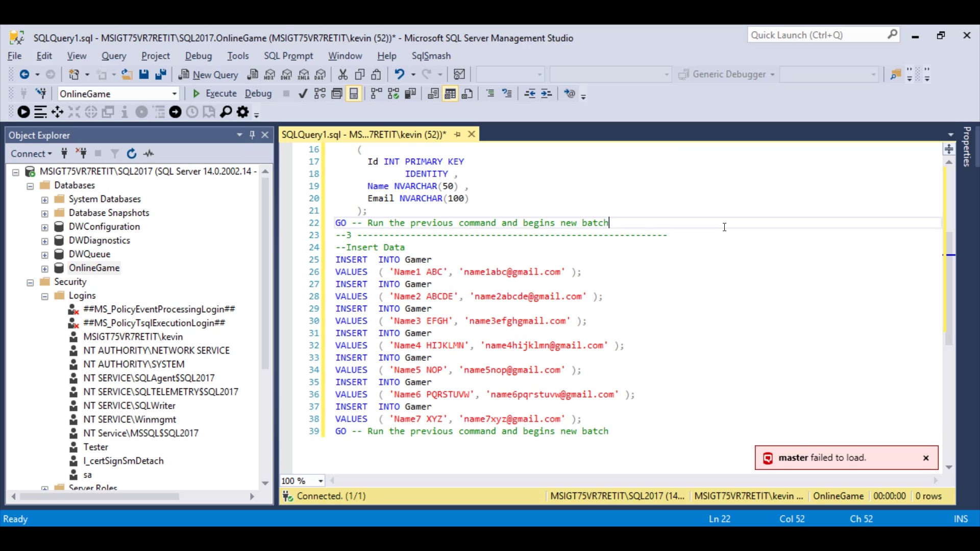Select the Execute query toolbar icon

pos(213,93)
